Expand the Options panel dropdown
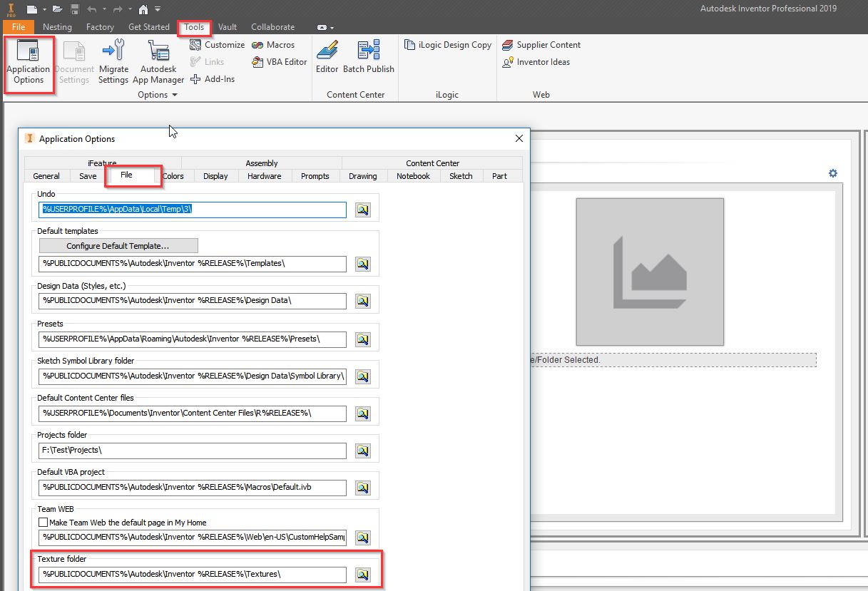The image size is (868, 591). [158, 95]
